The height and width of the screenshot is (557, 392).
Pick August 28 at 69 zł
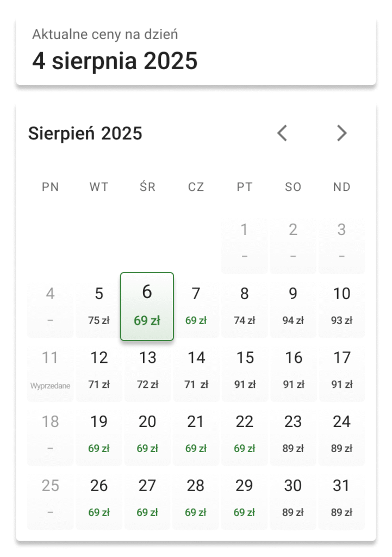(196, 498)
